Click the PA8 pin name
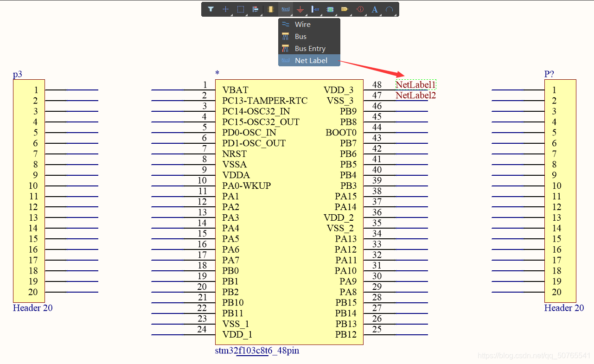 (x=348, y=292)
